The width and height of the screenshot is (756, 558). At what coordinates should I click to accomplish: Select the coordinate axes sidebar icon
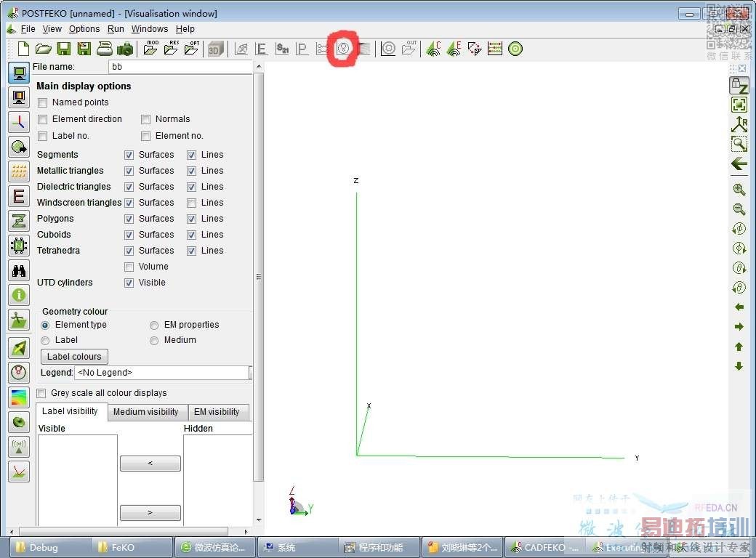[19, 122]
